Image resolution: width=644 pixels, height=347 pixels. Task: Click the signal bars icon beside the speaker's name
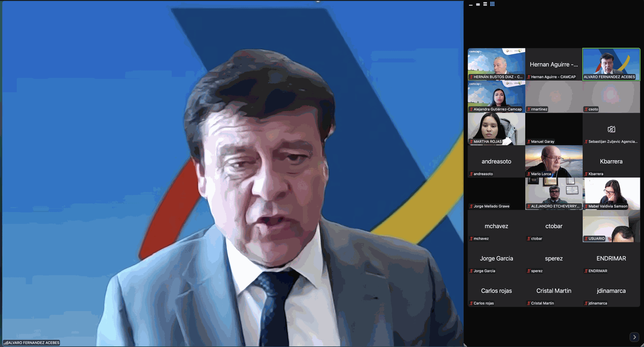click(5, 343)
